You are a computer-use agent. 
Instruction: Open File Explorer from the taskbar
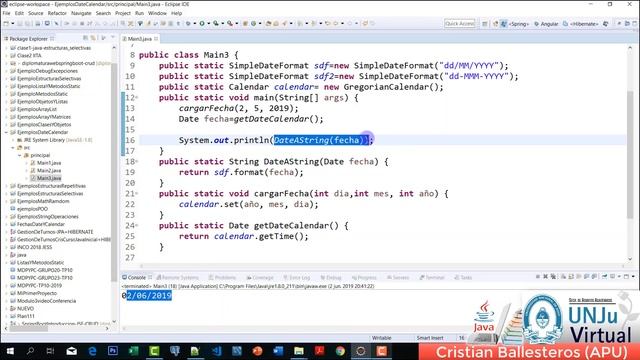click(299, 351)
